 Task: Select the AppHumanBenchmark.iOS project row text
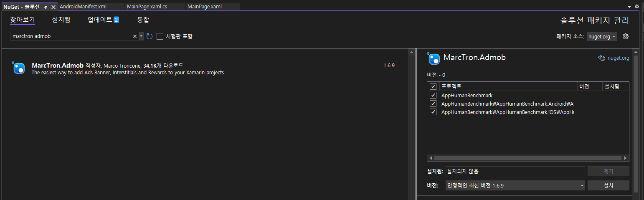point(508,112)
